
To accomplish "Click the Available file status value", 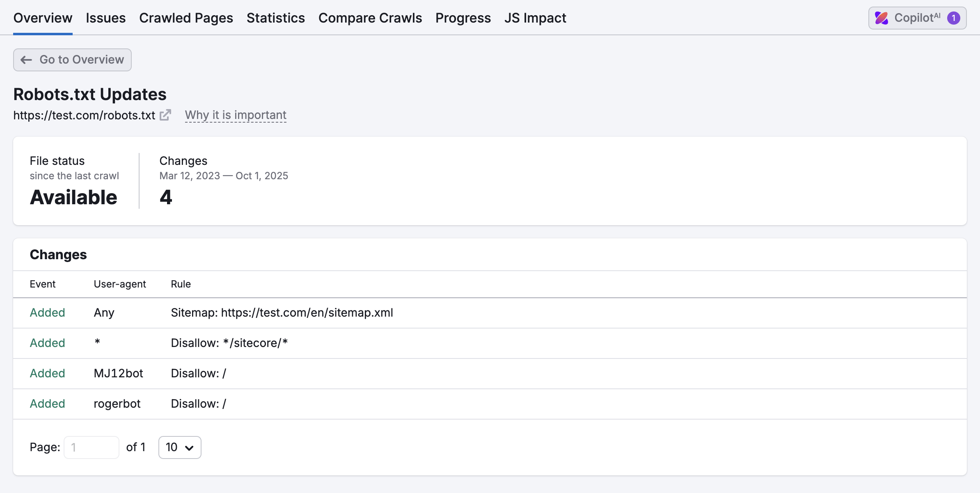I will pyautogui.click(x=73, y=197).
